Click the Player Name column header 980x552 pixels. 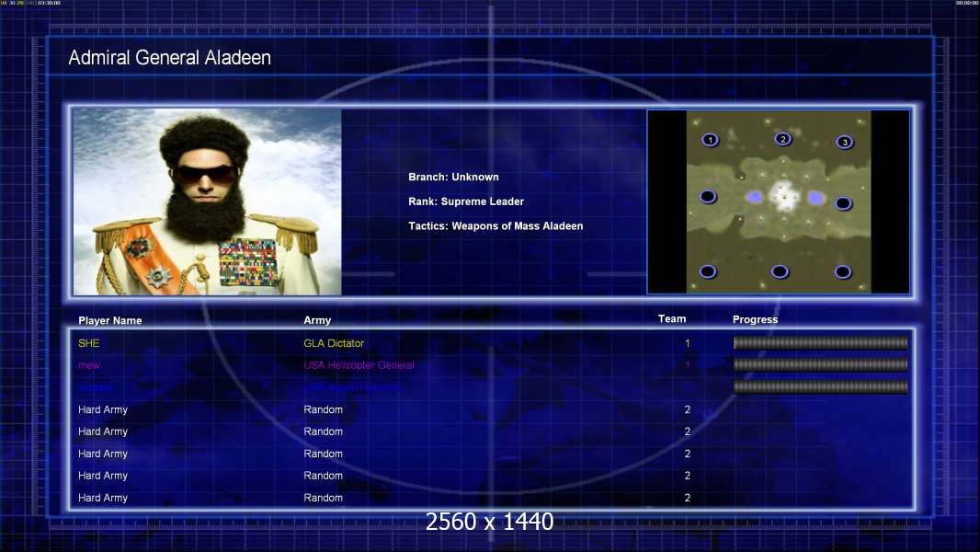click(110, 321)
